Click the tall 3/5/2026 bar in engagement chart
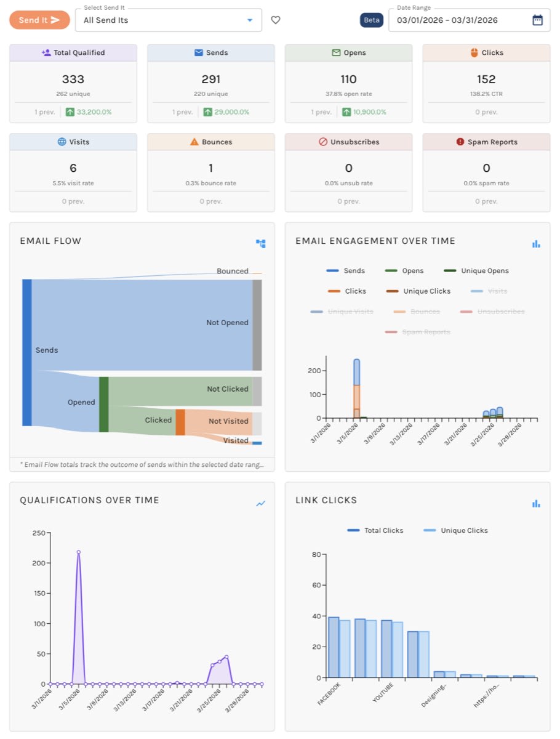The image size is (560, 739). click(x=356, y=389)
